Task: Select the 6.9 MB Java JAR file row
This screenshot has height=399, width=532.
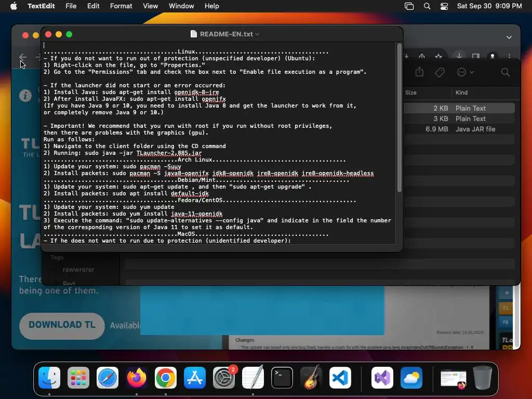Action: pos(459,129)
